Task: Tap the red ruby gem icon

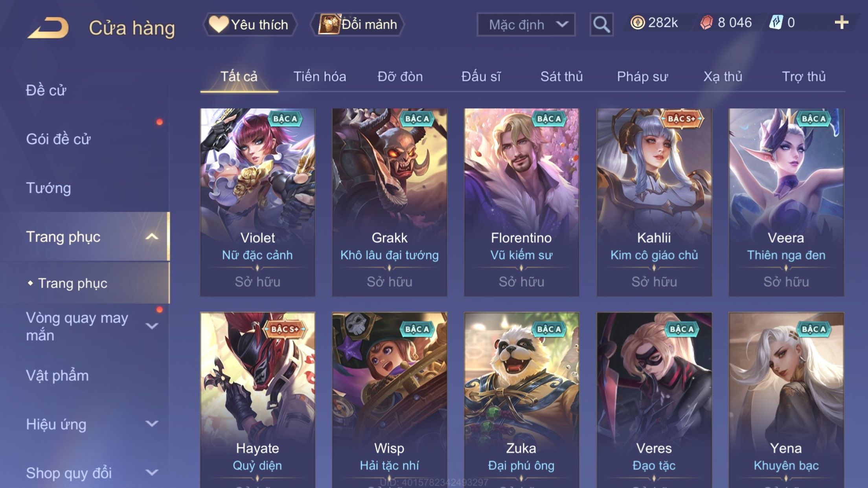Action: pos(706,22)
